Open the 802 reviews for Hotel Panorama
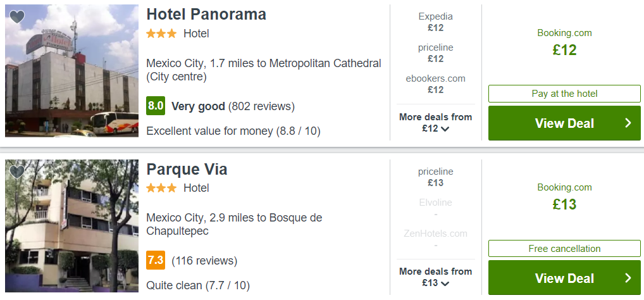 coord(261,106)
